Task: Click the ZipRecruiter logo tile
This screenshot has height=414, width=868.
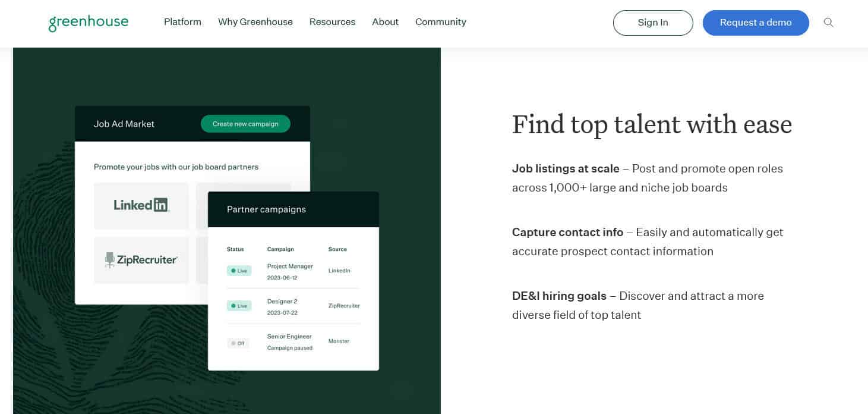Action: [x=141, y=260]
